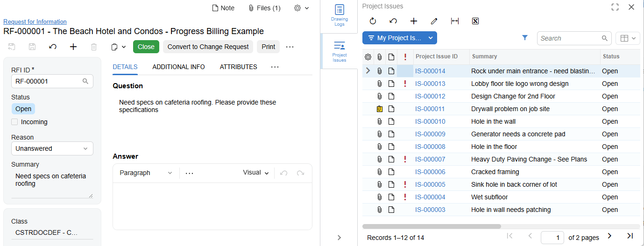Open the Files (1) attachment

click(264, 8)
